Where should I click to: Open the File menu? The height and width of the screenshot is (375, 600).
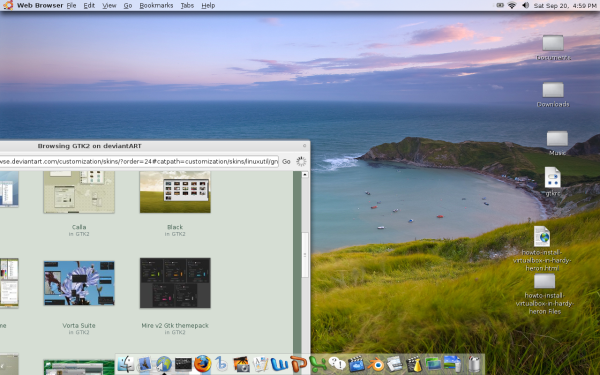[x=72, y=5]
